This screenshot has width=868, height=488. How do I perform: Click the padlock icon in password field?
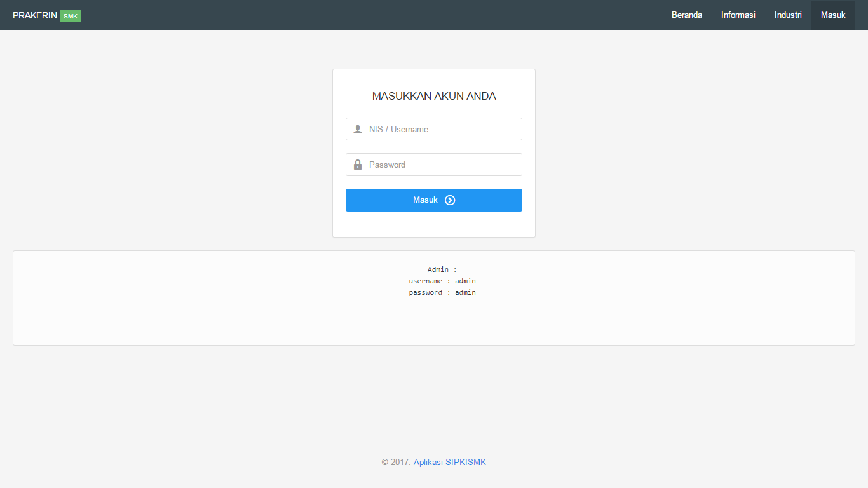click(358, 165)
